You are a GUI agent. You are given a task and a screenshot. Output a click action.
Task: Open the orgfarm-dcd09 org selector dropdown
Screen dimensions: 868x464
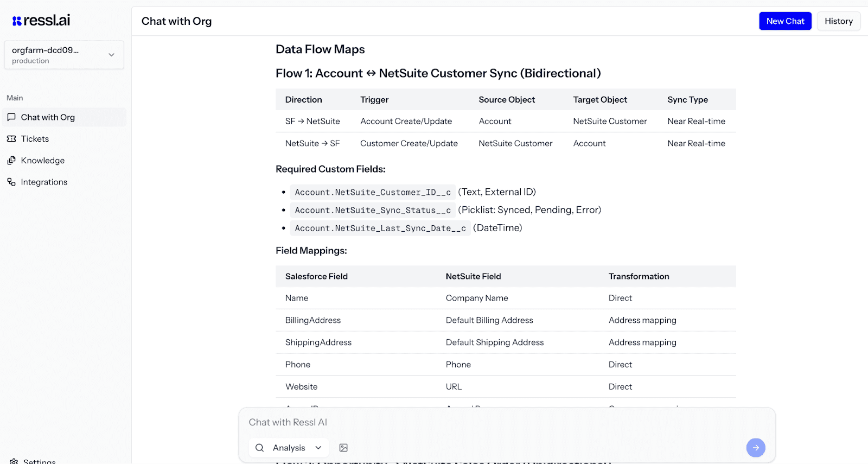pyautogui.click(x=64, y=55)
